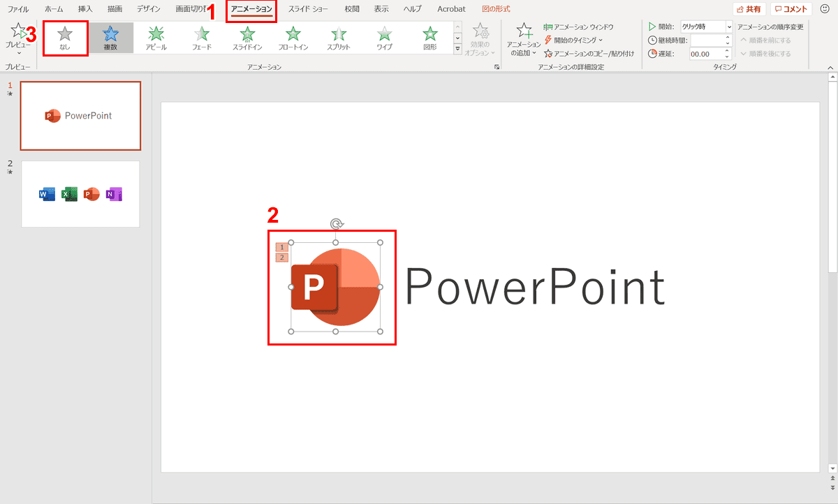The height and width of the screenshot is (504, 838).
Task: Switch to the 校閲 tab
Action: (353, 9)
